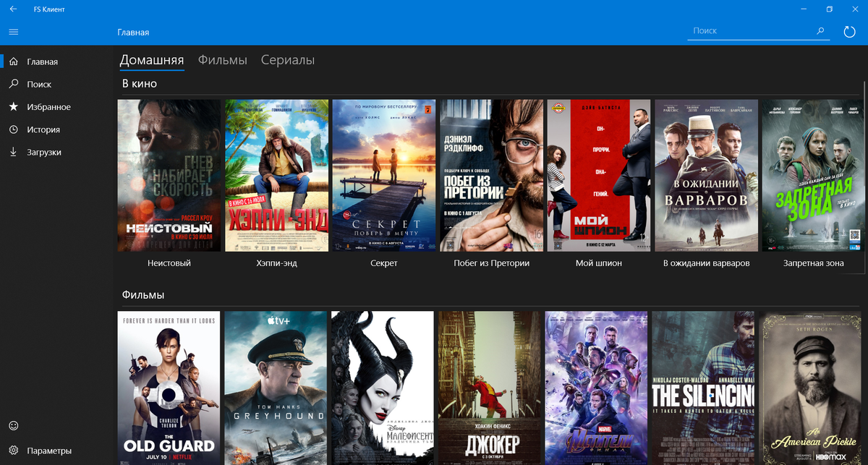868x465 pixels.
Task: Click the magnifier icon in the search box
Action: pyautogui.click(x=820, y=31)
